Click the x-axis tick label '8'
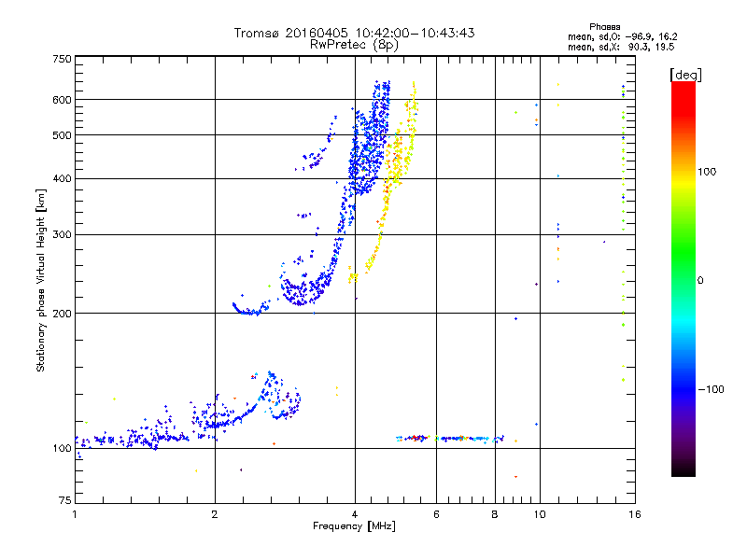747x560 pixels. click(x=495, y=514)
